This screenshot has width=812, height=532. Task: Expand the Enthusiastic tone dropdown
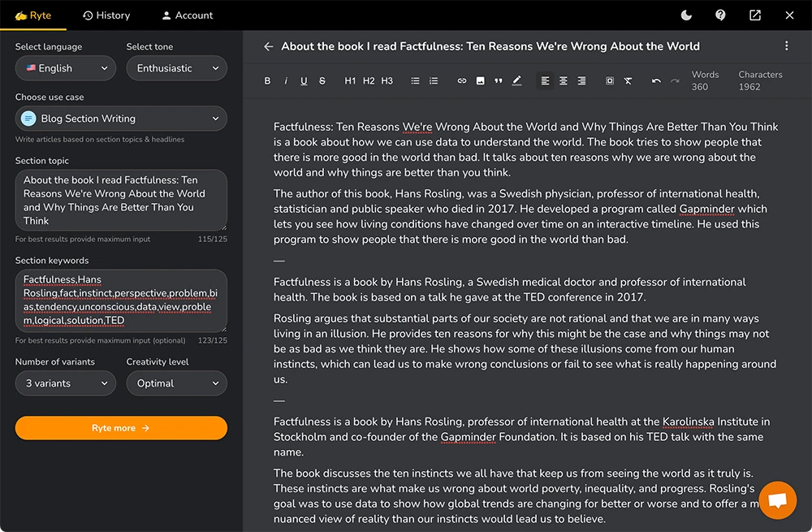pos(176,68)
